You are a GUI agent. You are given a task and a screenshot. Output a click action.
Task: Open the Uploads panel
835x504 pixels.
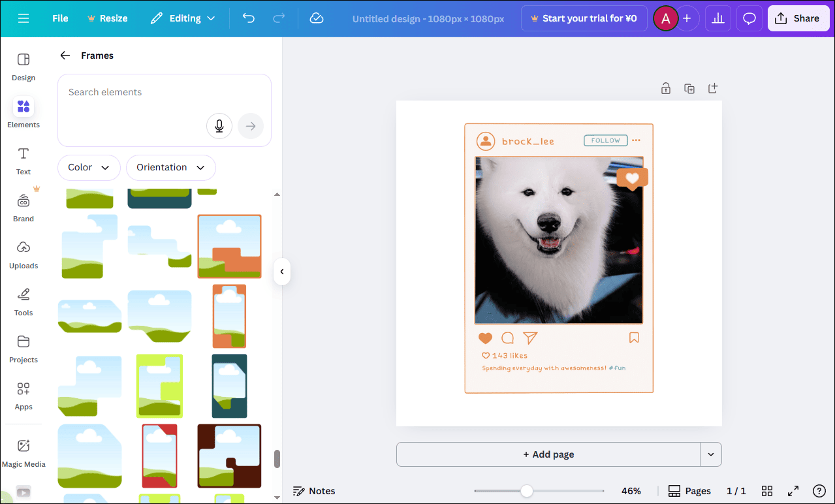click(x=23, y=255)
